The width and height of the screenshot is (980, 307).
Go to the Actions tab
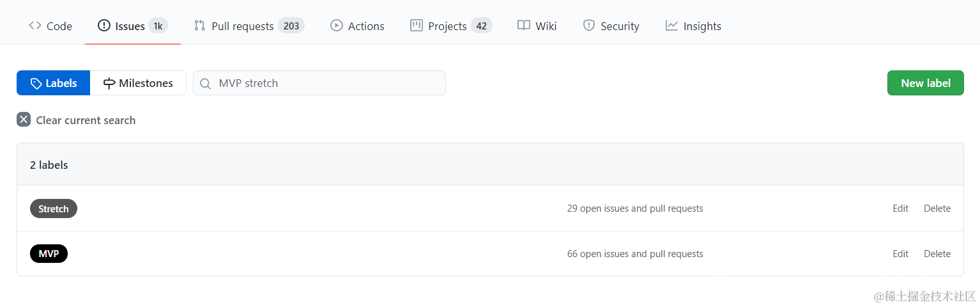pos(357,26)
